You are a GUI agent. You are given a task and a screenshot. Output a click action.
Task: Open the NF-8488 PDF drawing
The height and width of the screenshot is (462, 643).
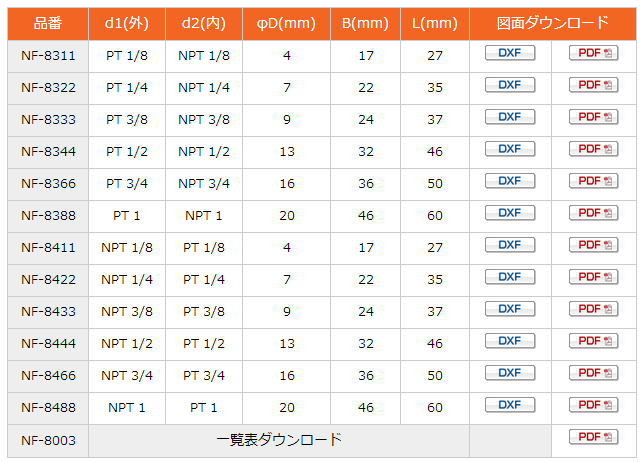click(593, 405)
